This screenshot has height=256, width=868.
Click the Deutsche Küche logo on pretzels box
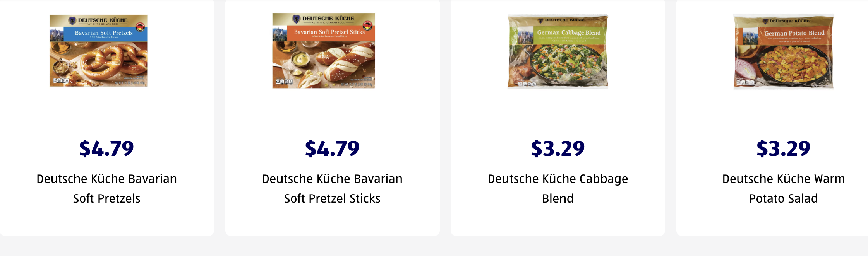point(99,20)
